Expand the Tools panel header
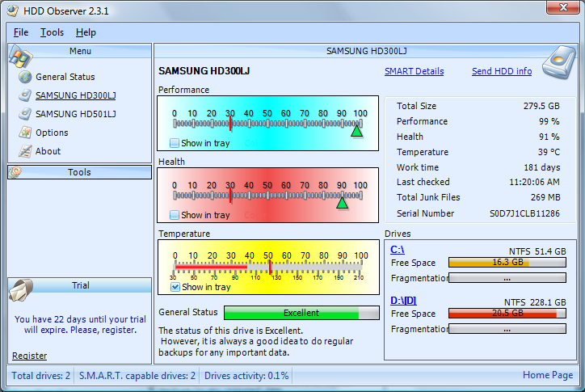Image resolution: width=585 pixels, height=392 pixels. [x=79, y=172]
